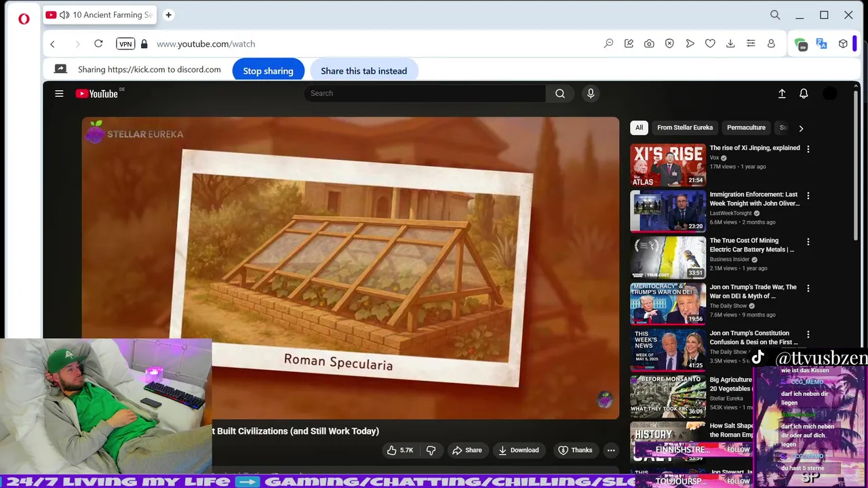Click the green extension icon with badge
The height and width of the screenshot is (488, 868).
(x=802, y=45)
